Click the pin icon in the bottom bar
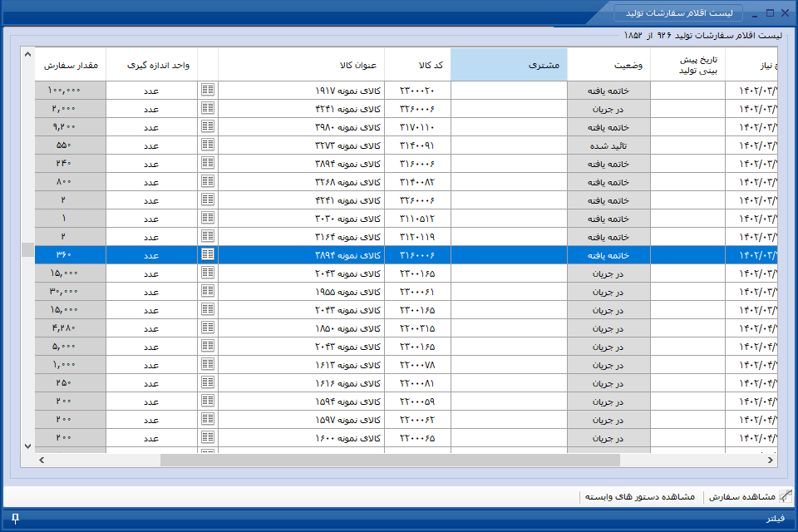Image resolution: width=798 pixels, height=532 pixels. coord(15,518)
